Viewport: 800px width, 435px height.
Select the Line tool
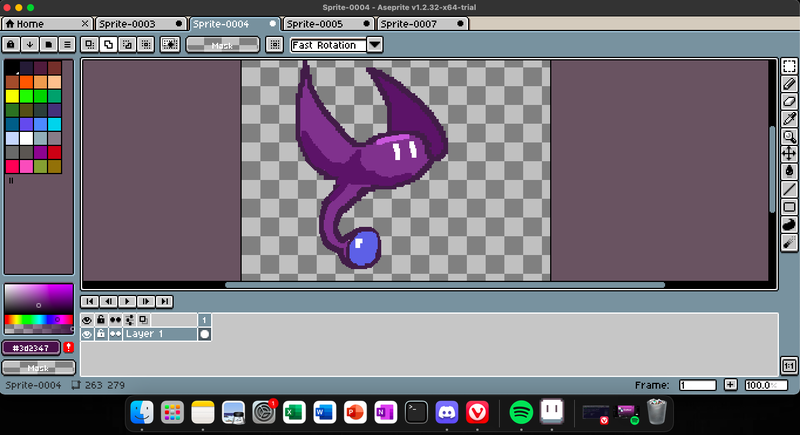coord(789,188)
